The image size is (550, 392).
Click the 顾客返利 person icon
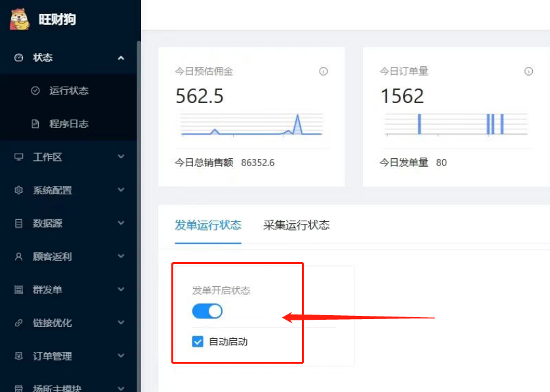click(x=18, y=257)
